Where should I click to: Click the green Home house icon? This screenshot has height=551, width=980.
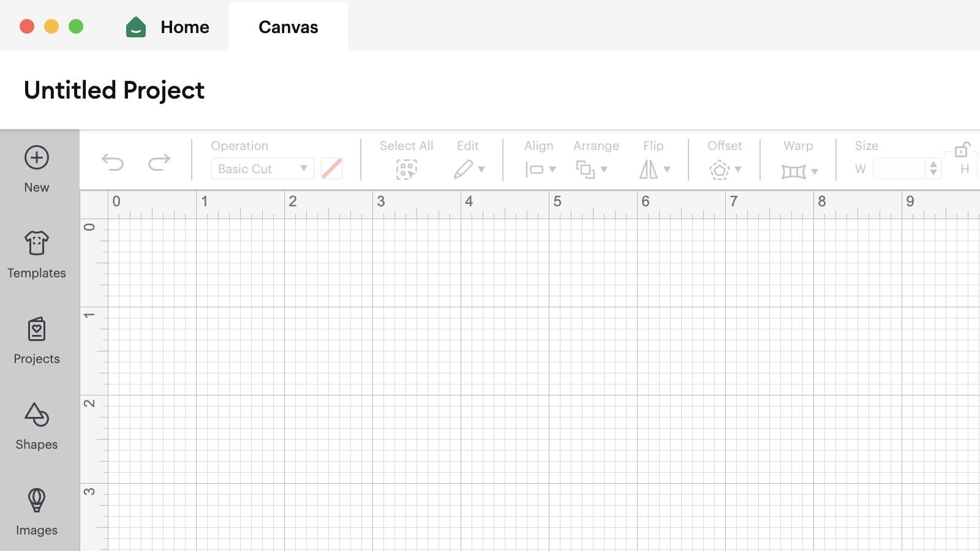coord(136,27)
